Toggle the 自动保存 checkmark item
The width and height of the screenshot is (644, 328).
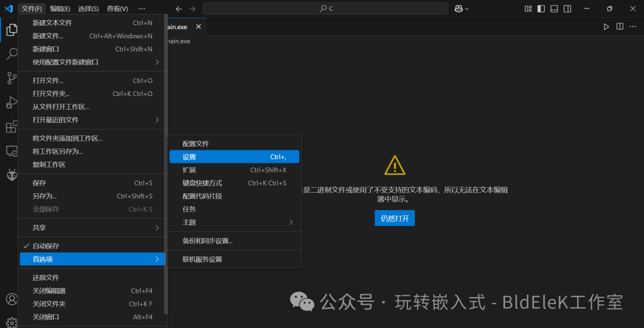pyautogui.click(x=92, y=246)
